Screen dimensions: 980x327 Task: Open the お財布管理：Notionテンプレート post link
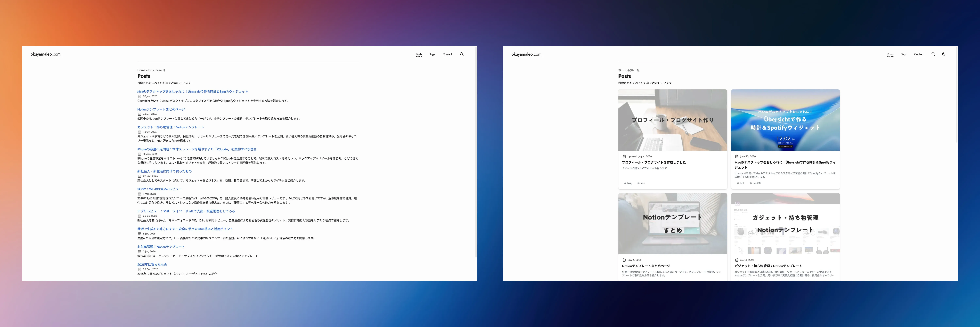pos(161,247)
